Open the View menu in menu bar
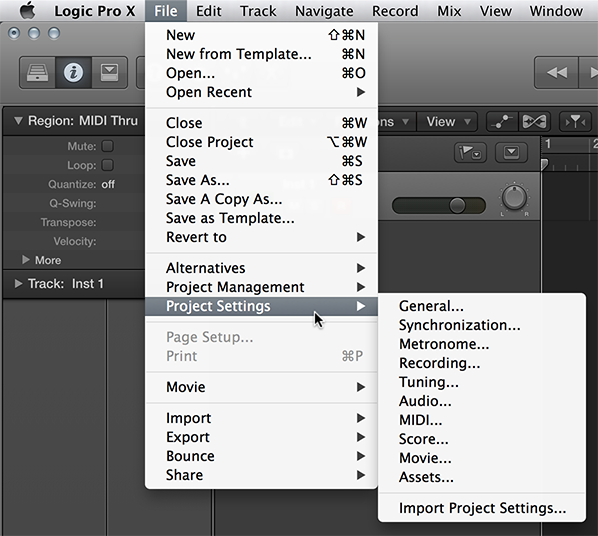 point(495,11)
